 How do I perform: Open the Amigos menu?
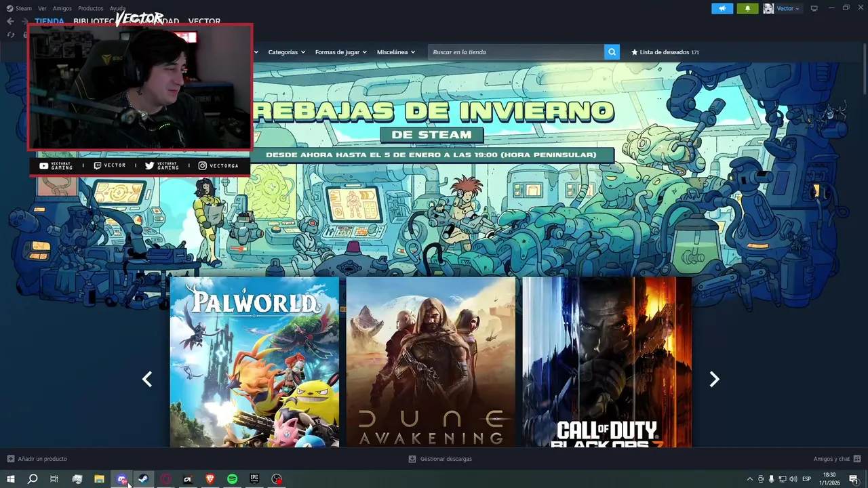tap(62, 8)
